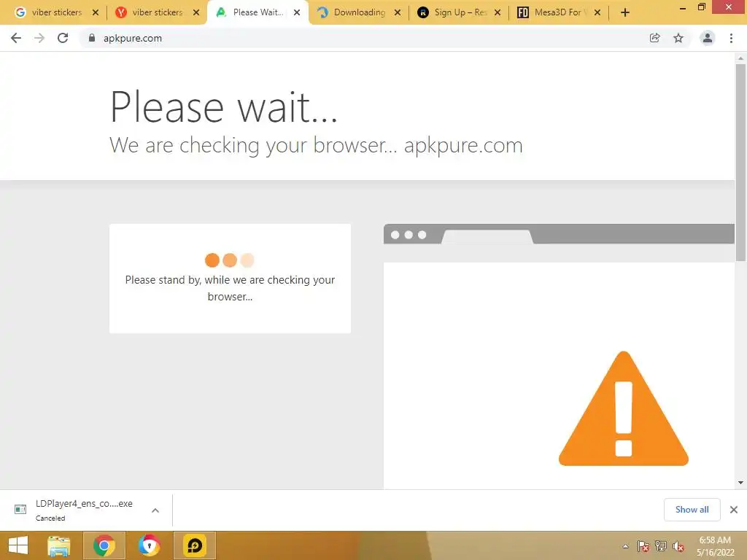Click the 'Please wait...' heading
This screenshot has width=747, height=560.
click(x=224, y=106)
